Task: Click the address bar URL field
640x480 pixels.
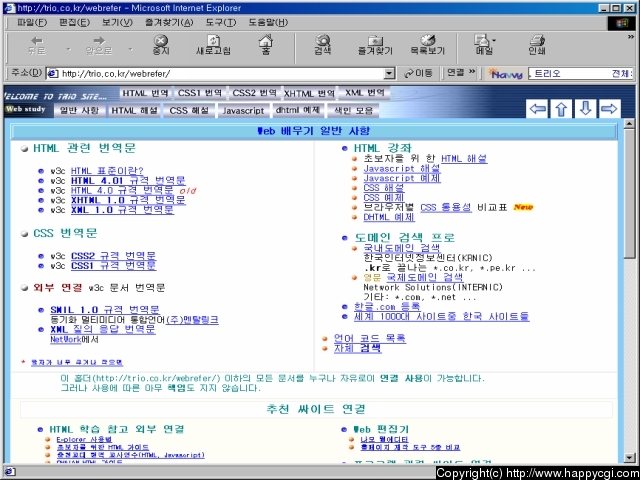Action: coord(222,73)
